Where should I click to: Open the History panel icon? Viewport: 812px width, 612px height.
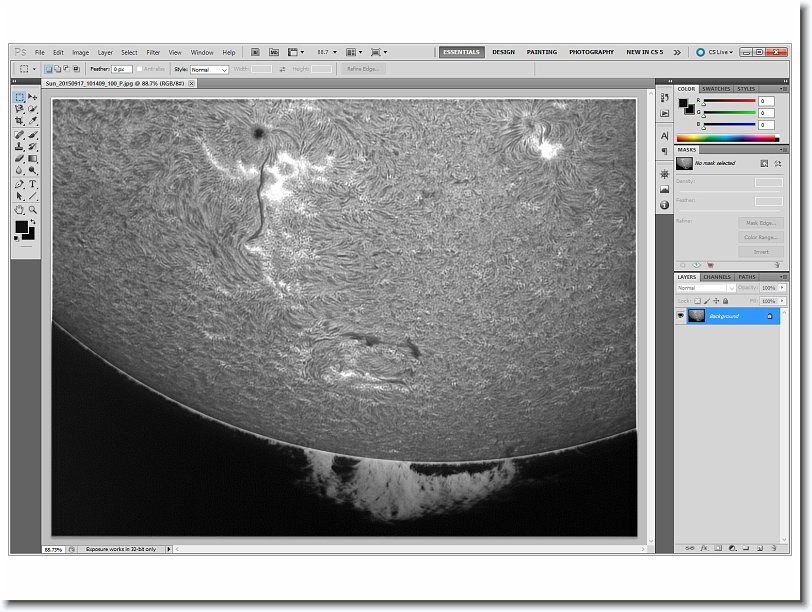click(664, 97)
